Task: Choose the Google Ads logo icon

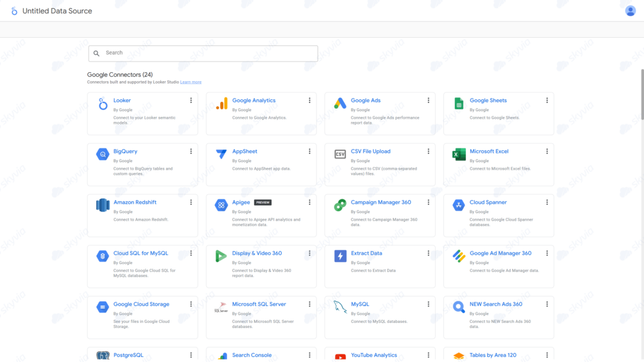Action: click(x=340, y=104)
